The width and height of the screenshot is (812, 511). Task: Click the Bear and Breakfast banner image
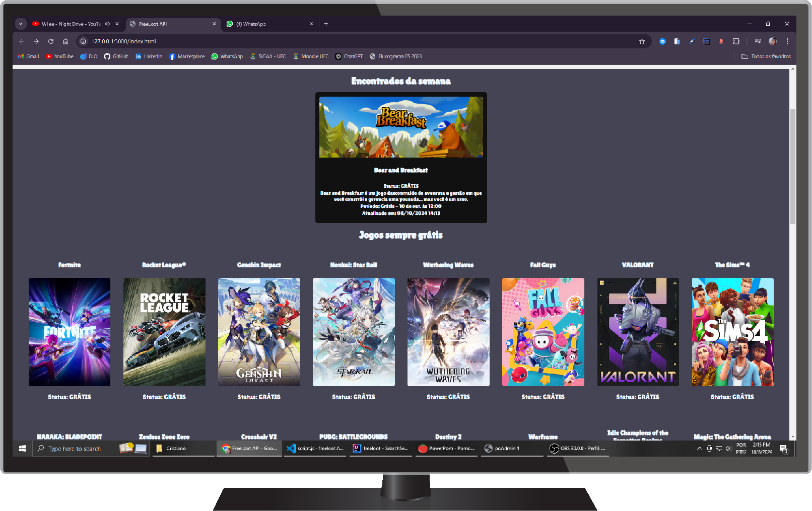click(401, 127)
